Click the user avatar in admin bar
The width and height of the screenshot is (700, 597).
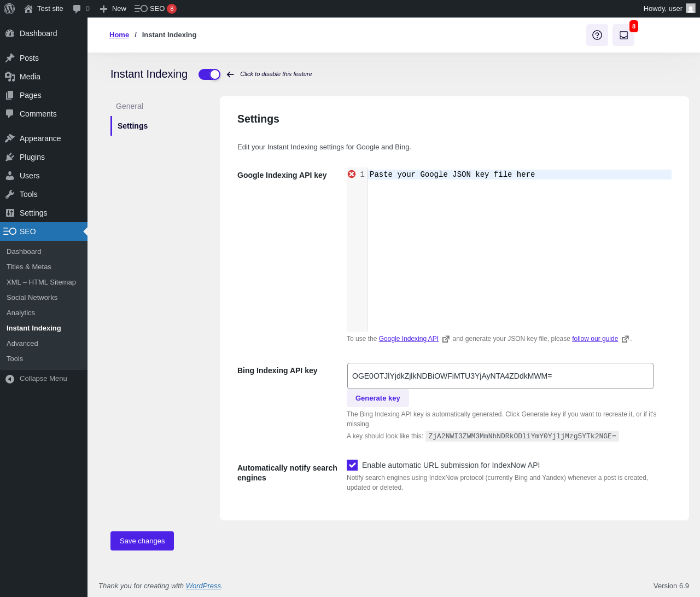point(691,9)
